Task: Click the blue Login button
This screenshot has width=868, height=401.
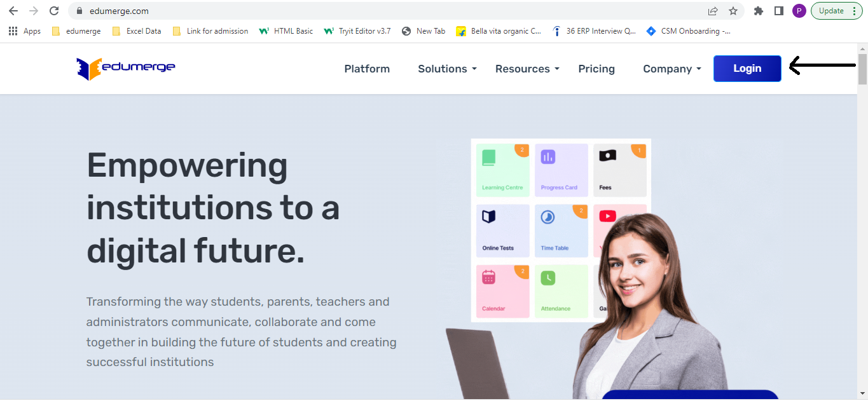Action: pyautogui.click(x=747, y=69)
